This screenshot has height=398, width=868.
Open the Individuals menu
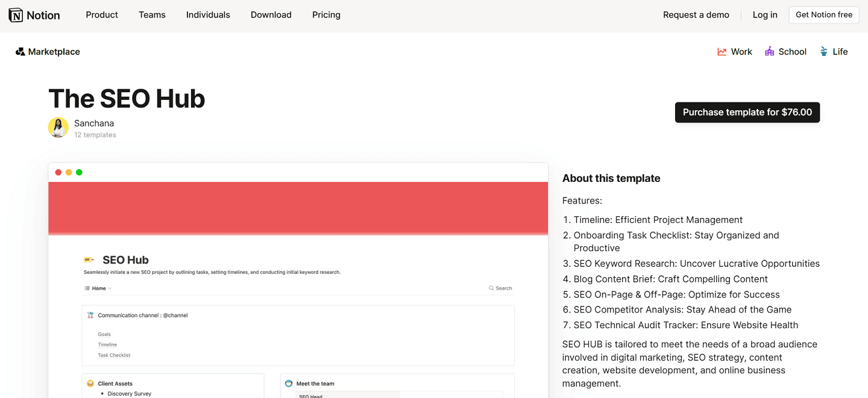207,14
